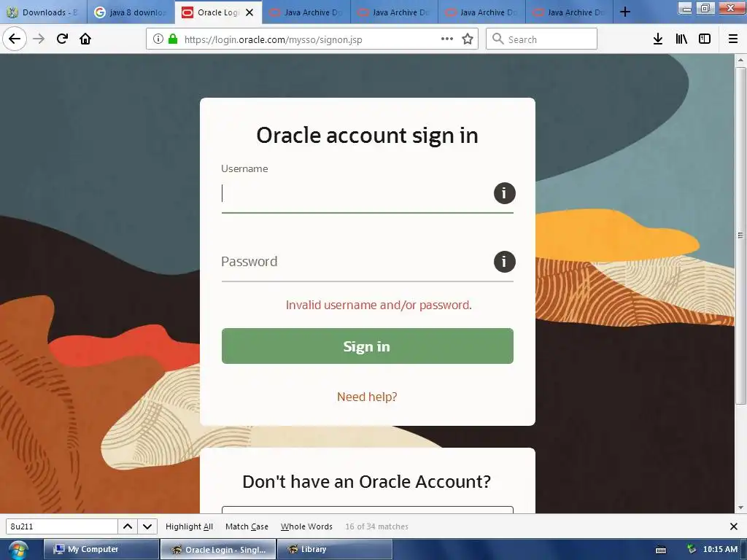Bookmark this page with star icon
Screen dimensions: 747x560
point(468,39)
